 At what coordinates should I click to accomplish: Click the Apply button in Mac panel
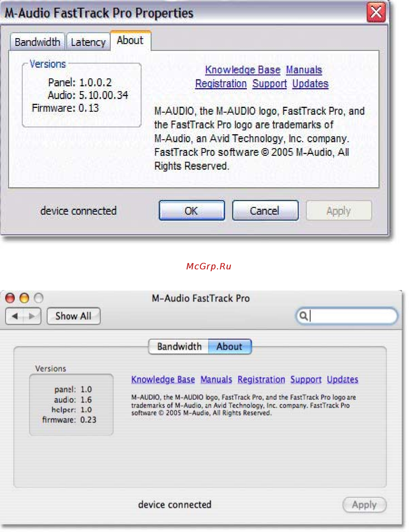click(x=364, y=505)
